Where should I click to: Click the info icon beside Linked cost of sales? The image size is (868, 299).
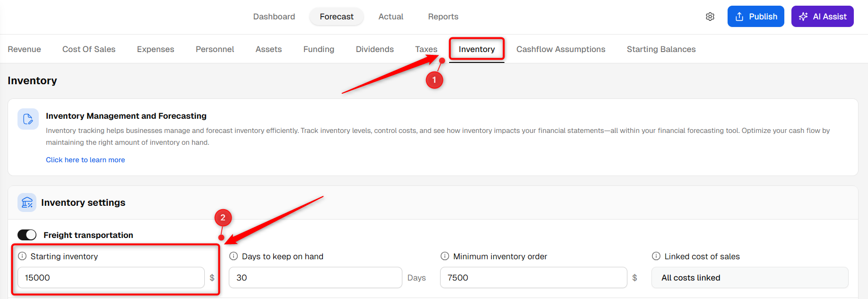[x=656, y=256]
